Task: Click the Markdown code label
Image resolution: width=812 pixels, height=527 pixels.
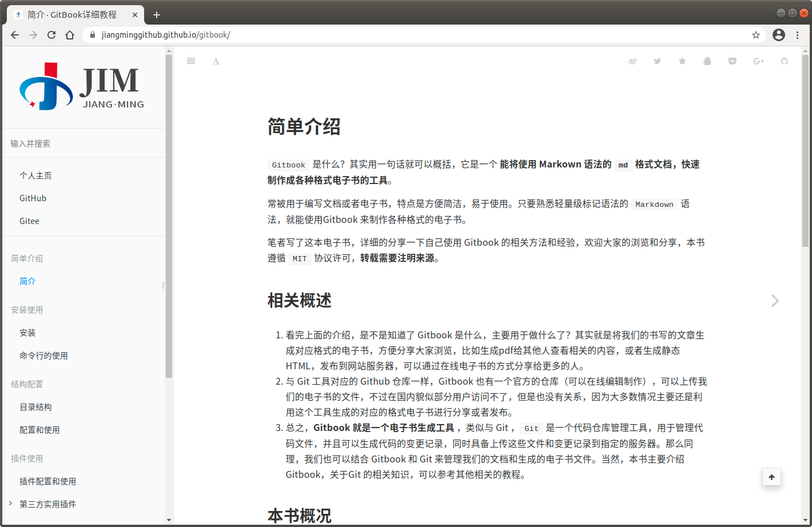Action: click(654, 204)
